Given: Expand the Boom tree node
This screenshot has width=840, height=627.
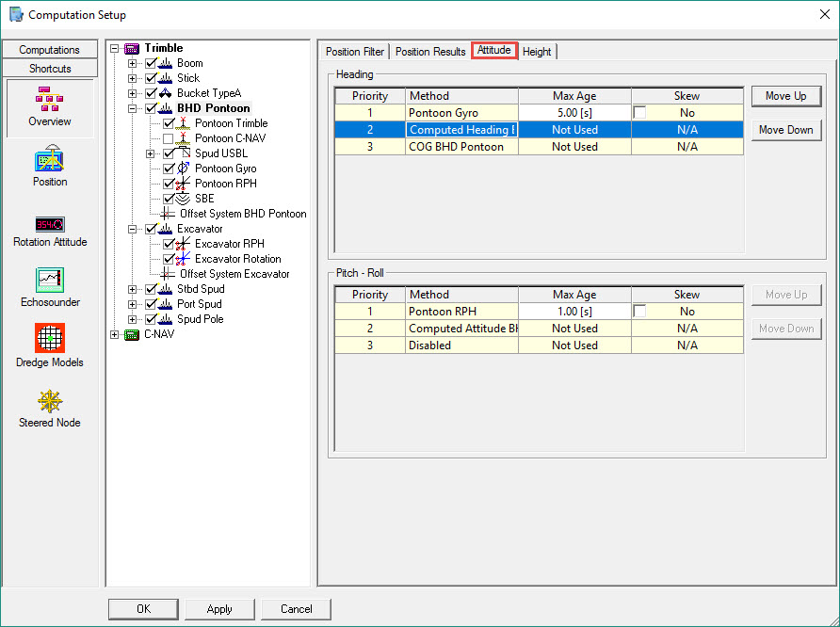Looking at the screenshot, I should pyautogui.click(x=133, y=63).
